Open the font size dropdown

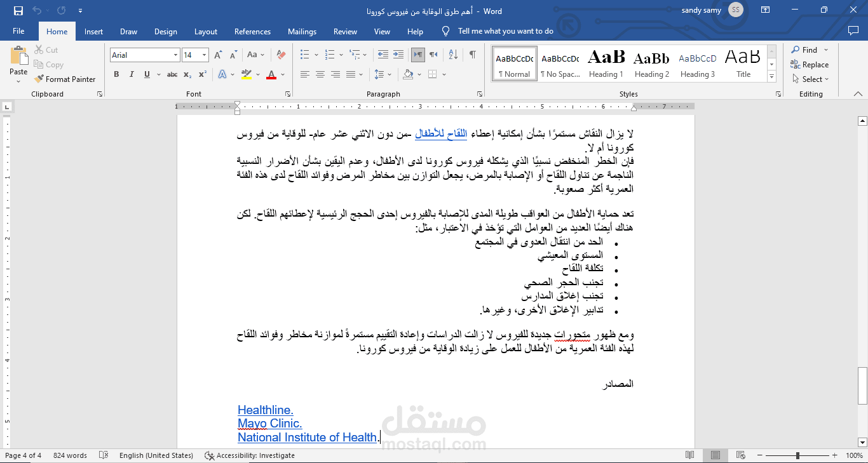pos(204,55)
